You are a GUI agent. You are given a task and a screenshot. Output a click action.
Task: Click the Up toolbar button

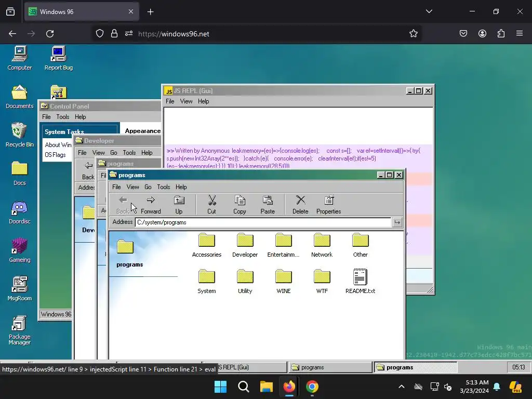[179, 205]
